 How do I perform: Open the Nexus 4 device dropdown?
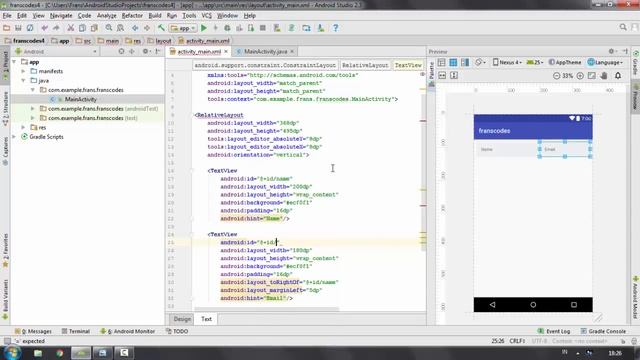pos(507,62)
